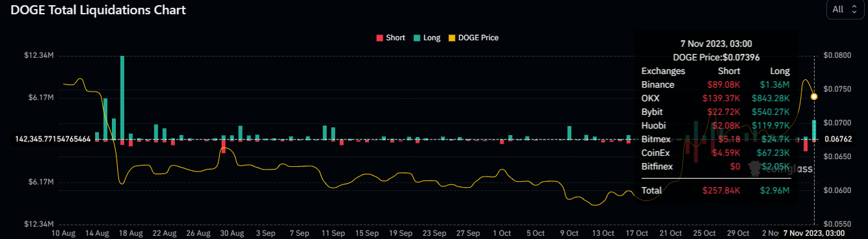Click the OKX $139.37K short value
This screenshot has width=868, height=239.
[722, 98]
